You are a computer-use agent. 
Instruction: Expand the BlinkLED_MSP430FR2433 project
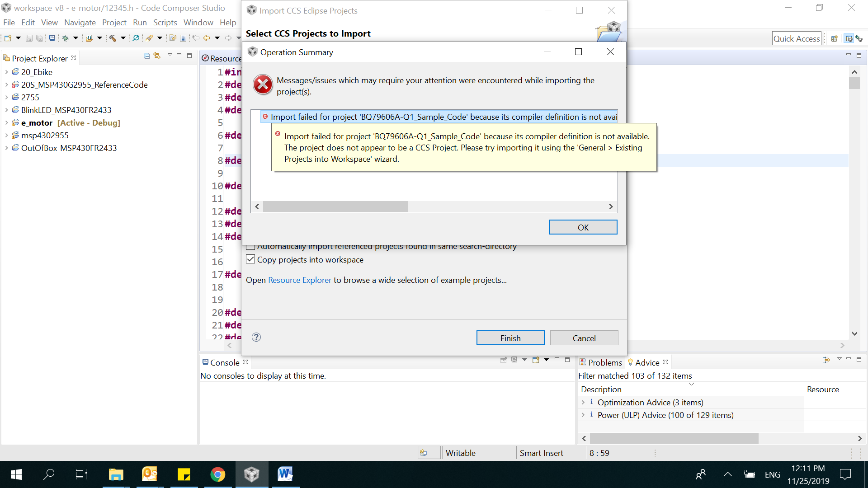coord(6,110)
